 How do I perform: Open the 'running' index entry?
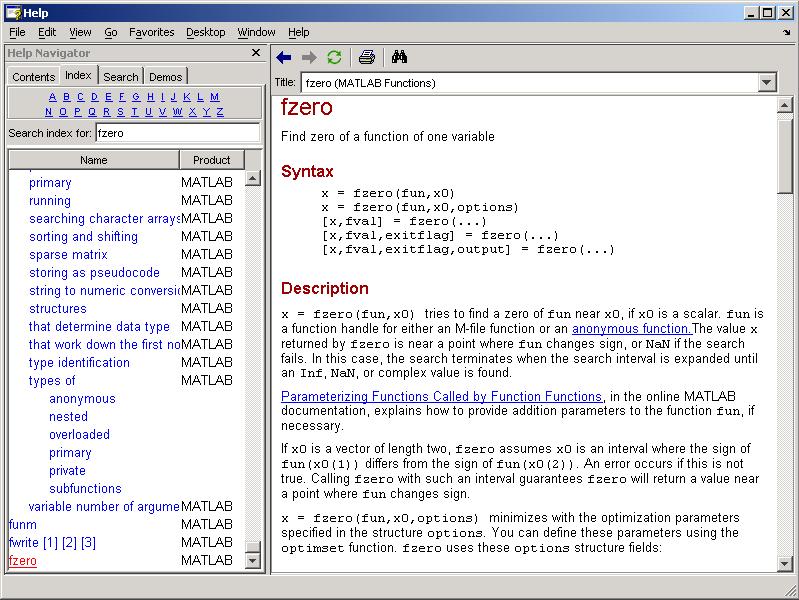(50, 200)
